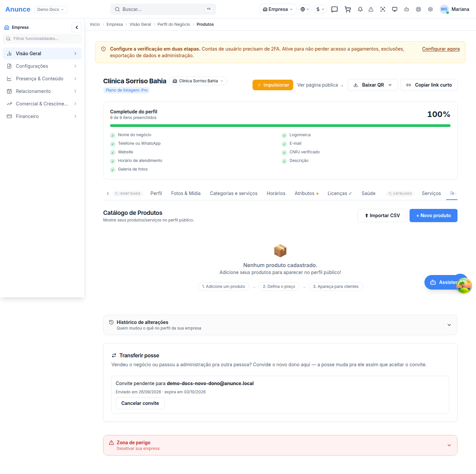Image resolution: width=476 pixels, height=474 pixels.
Task: Click the '2. Defina o preço' step chip
Action: pyautogui.click(x=279, y=287)
